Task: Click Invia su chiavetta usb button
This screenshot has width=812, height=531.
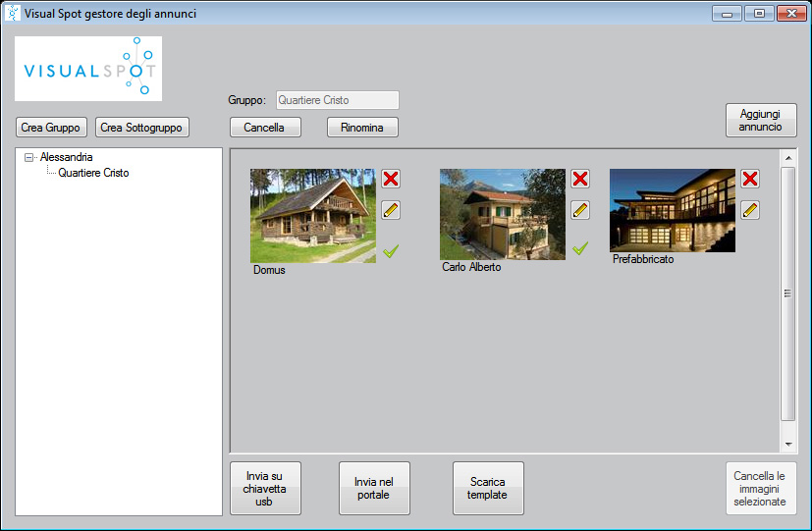Action: (265, 489)
